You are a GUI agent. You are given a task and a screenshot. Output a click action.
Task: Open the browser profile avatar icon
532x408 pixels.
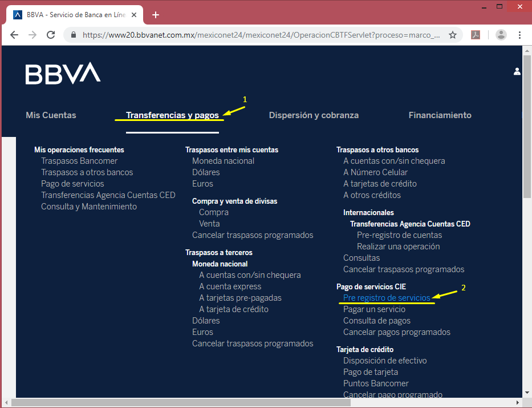[x=501, y=35]
